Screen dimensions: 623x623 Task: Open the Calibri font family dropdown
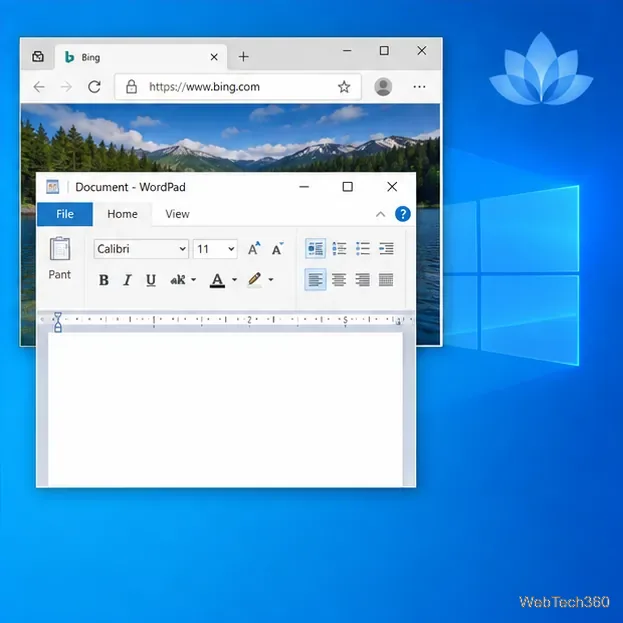[x=141, y=249]
